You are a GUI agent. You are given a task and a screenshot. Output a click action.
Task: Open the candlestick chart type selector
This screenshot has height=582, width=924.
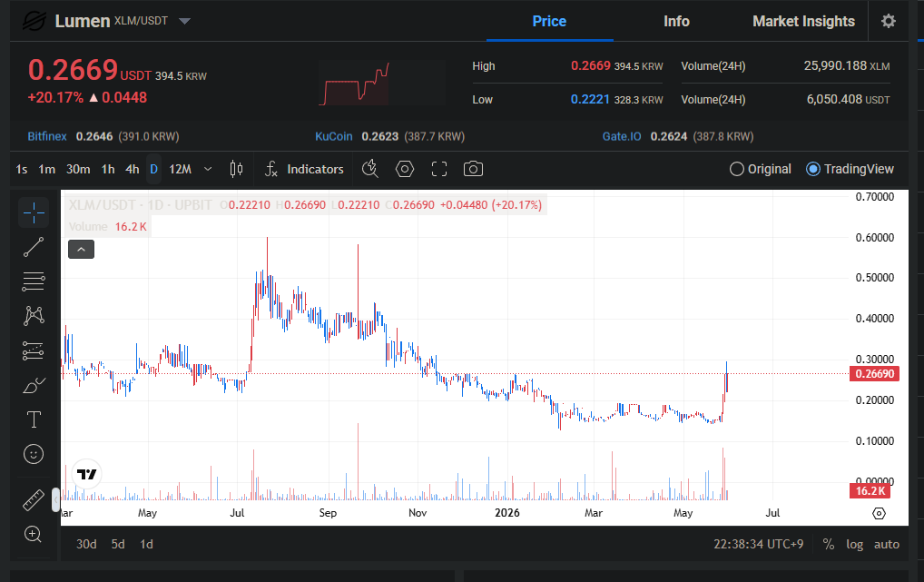236,169
